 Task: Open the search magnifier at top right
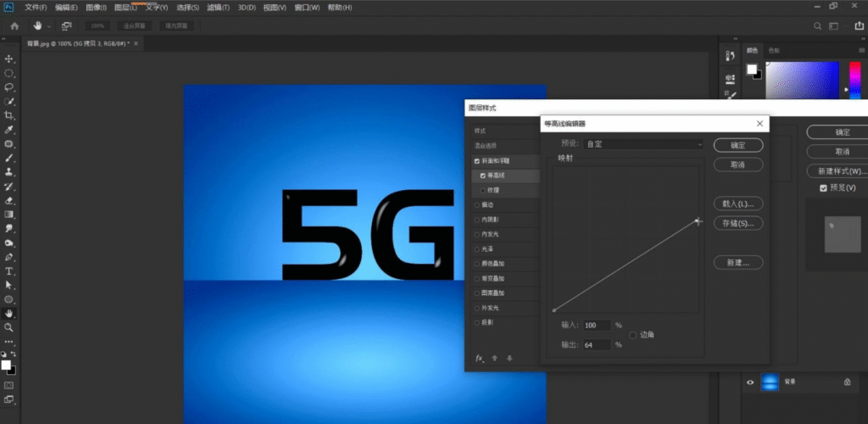[x=817, y=26]
